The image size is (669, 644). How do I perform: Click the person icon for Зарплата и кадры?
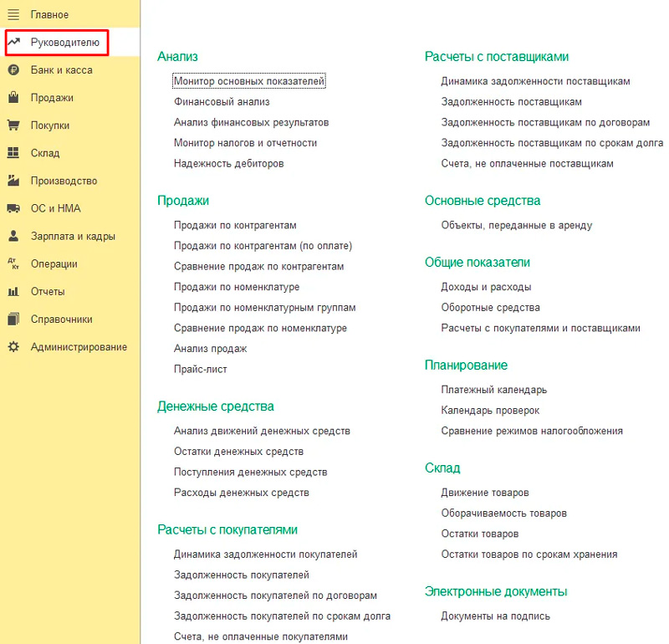[x=13, y=236]
